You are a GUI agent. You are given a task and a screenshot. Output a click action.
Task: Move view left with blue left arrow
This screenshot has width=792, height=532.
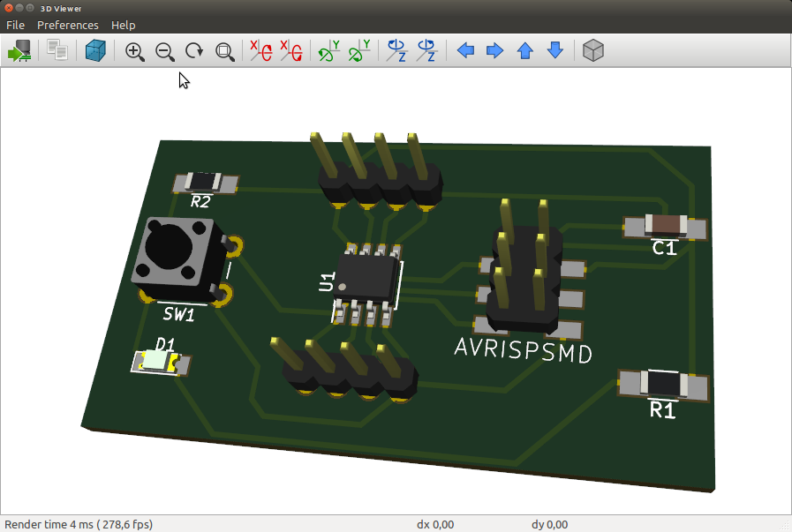(465, 50)
